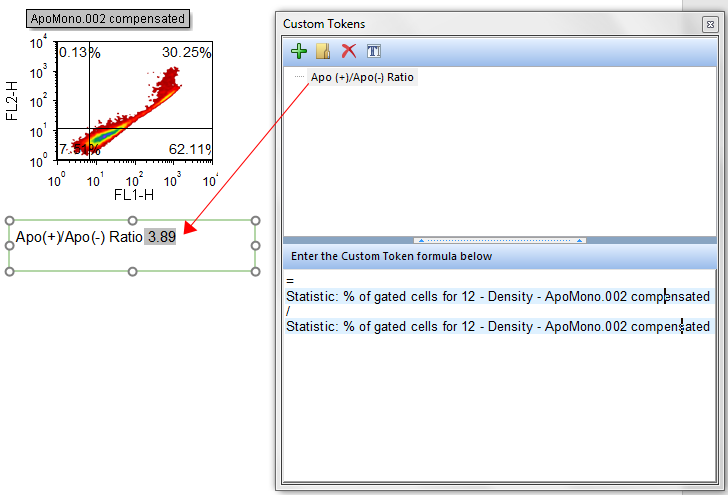Click the text 'T' icon in toolbar

tap(373, 51)
